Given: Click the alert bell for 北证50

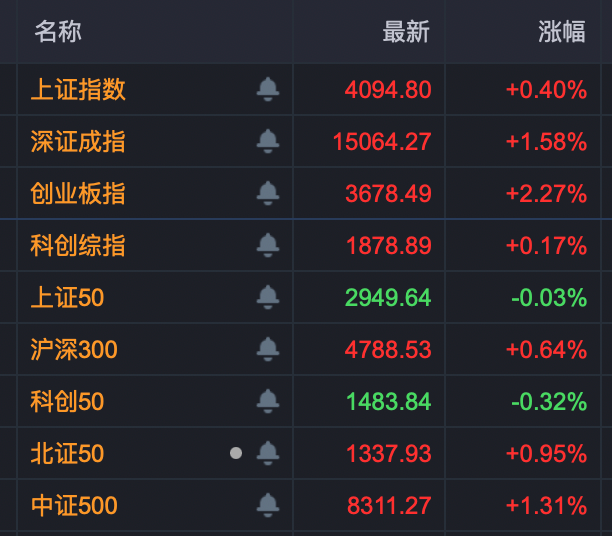Looking at the screenshot, I should coord(267,453).
